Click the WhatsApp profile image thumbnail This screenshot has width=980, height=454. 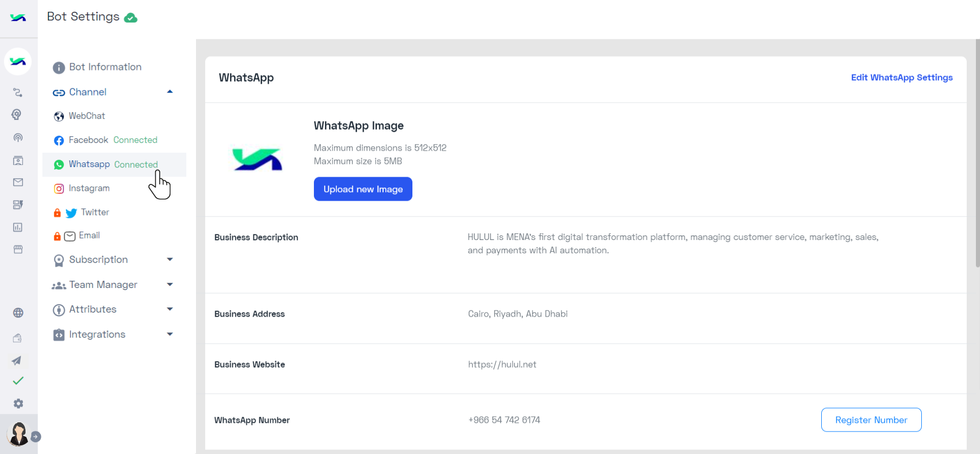257,159
